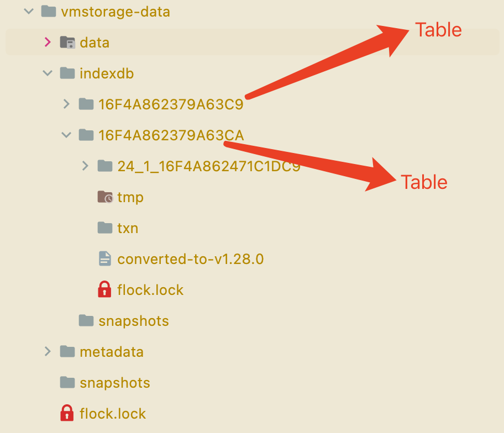Expand the data folder chevron
The width and height of the screenshot is (504, 433).
click(48, 42)
